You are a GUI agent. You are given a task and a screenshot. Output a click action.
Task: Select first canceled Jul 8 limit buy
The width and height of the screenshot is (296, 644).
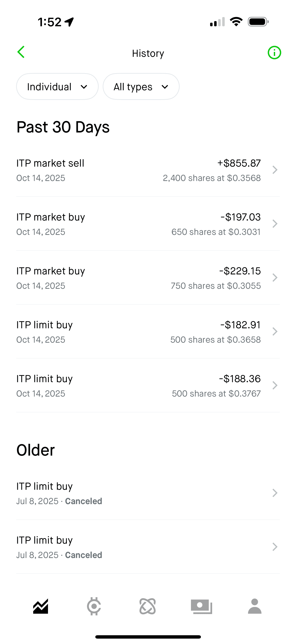coord(148,493)
